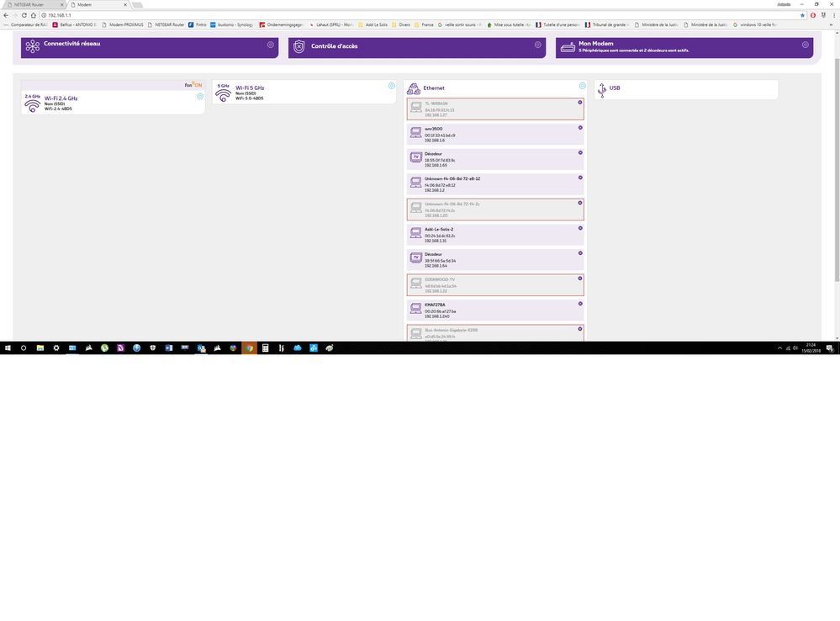Screen dimensions: 840x621
Task: Open settings gear for Ethernet panel
Action: [583, 86]
